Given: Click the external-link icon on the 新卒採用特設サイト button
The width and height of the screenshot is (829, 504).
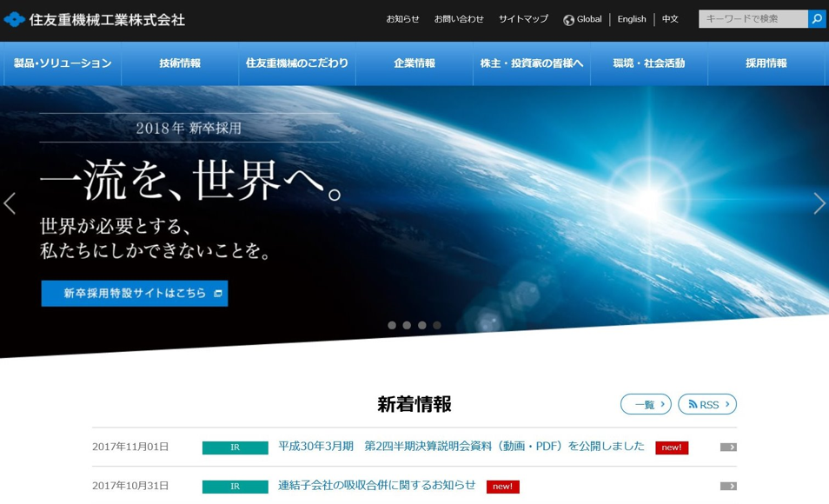Looking at the screenshot, I should (218, 294).
